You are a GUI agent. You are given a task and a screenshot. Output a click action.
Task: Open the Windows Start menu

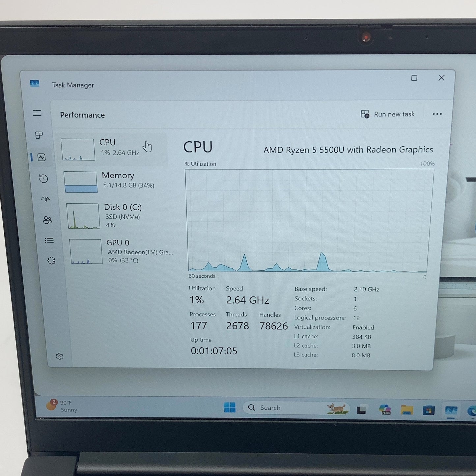(x=230, y=407)
